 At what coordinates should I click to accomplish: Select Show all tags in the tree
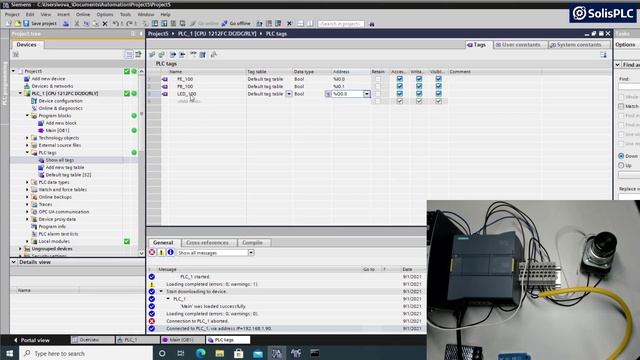[60, 160]
